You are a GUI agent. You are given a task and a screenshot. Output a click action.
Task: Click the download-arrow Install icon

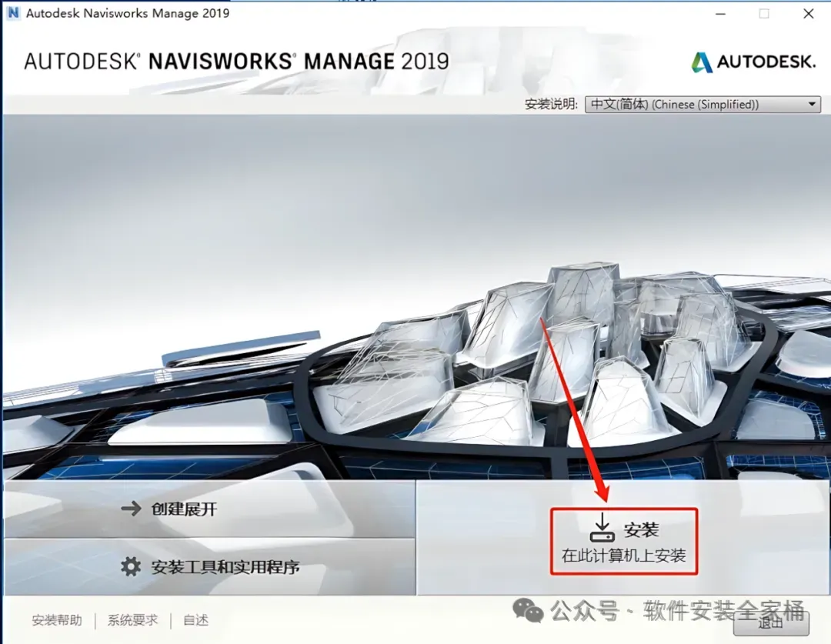tap(602, 527)
